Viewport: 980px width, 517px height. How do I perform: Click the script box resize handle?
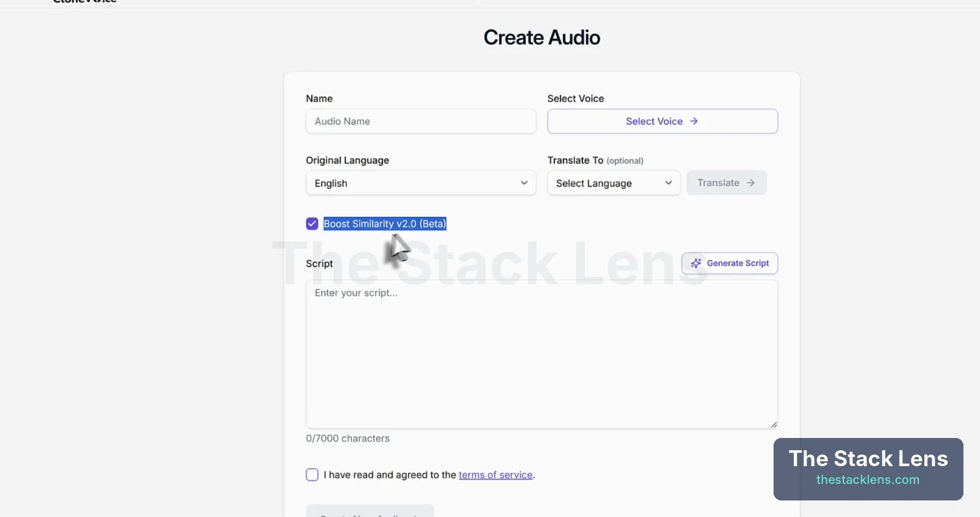(x=774, y=425)
